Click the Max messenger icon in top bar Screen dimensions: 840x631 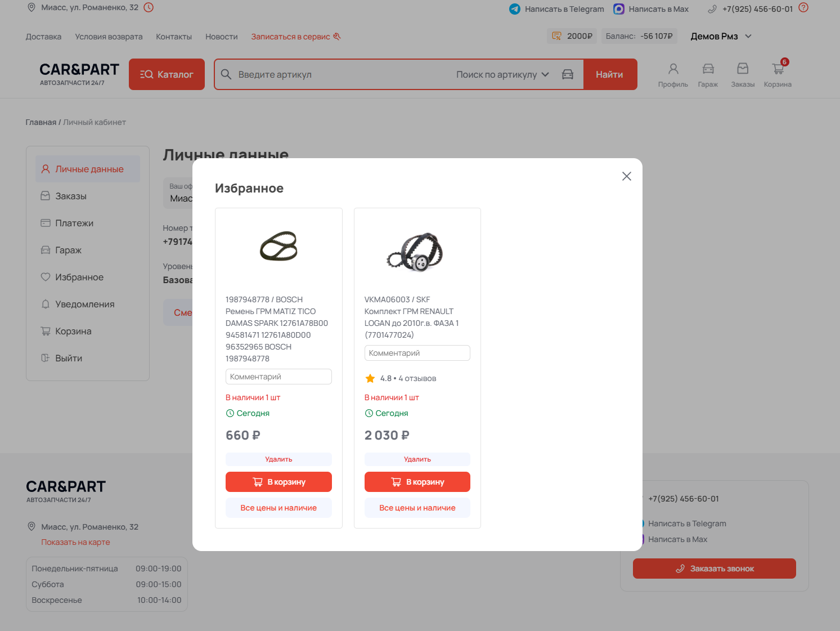tap(618, 9)
